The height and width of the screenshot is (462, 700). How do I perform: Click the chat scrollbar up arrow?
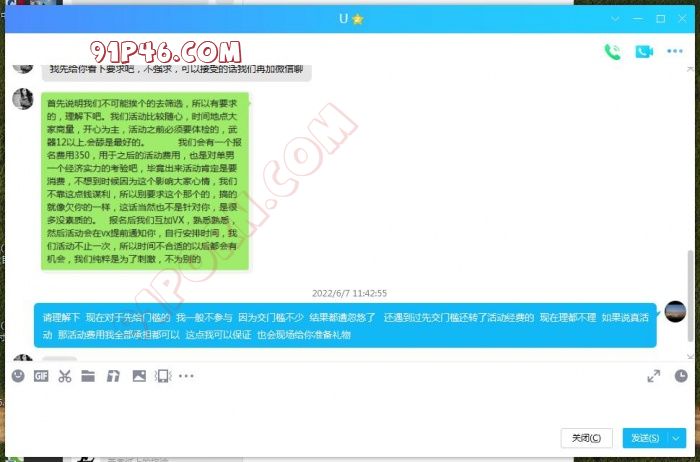[x=689, y=69]
